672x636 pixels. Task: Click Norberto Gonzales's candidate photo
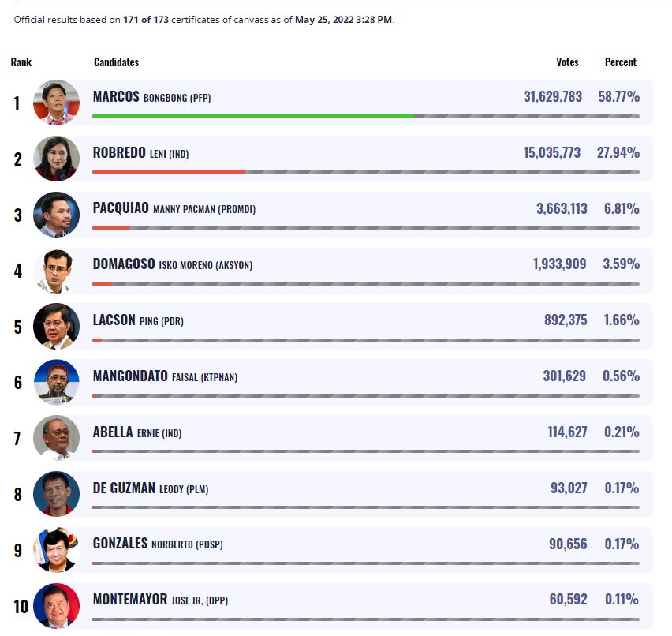56,550
